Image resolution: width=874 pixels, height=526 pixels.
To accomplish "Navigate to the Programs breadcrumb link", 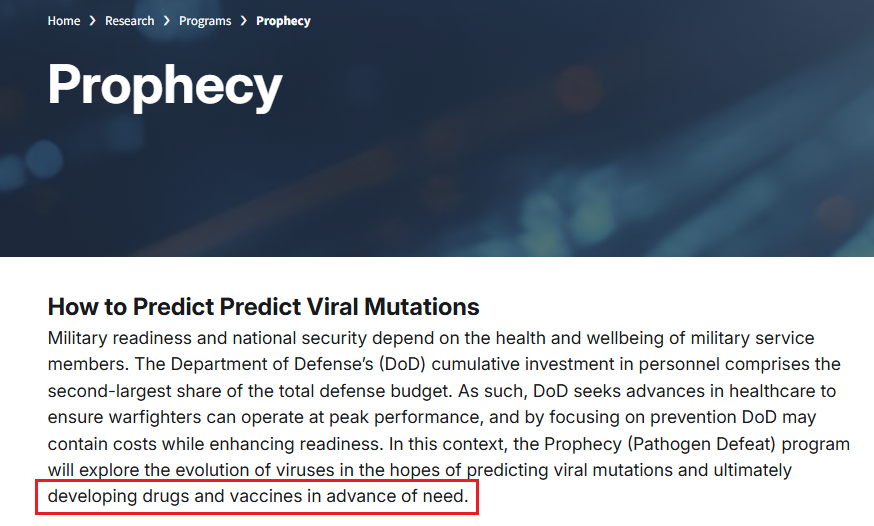I will tap(205, 21).
